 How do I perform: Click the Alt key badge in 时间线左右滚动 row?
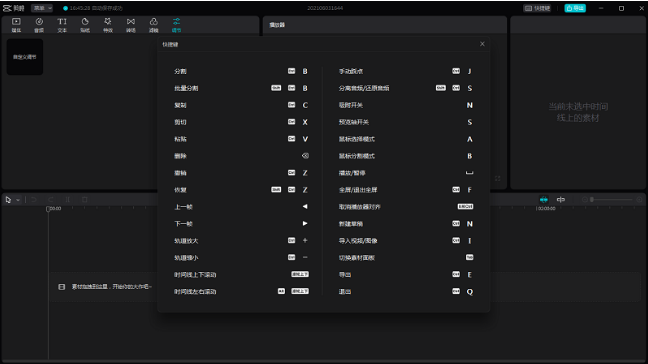point(281,291)
